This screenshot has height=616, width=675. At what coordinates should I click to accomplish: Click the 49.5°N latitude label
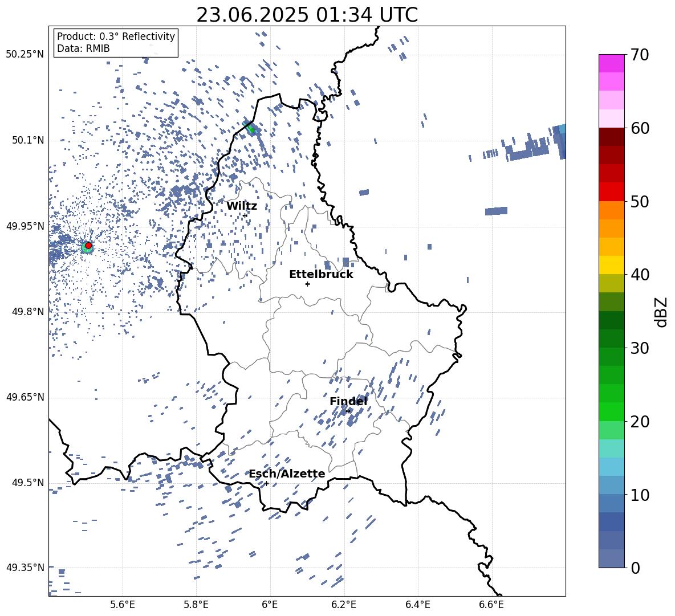[x=27, y=482]
